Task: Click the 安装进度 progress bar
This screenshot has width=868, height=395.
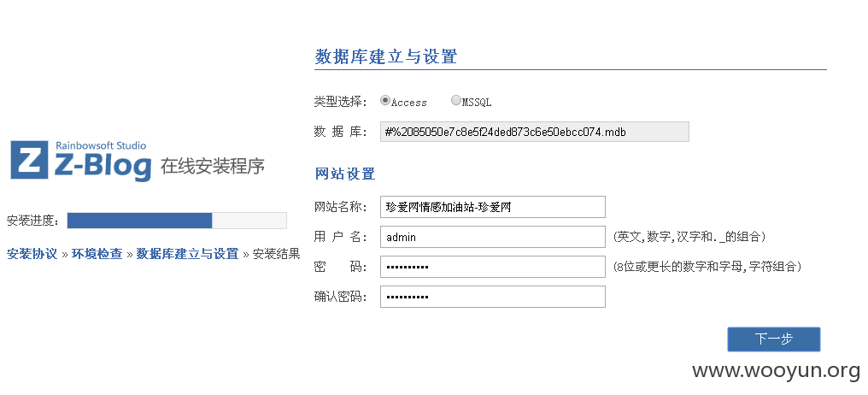Action: click(x=177, y=221)
